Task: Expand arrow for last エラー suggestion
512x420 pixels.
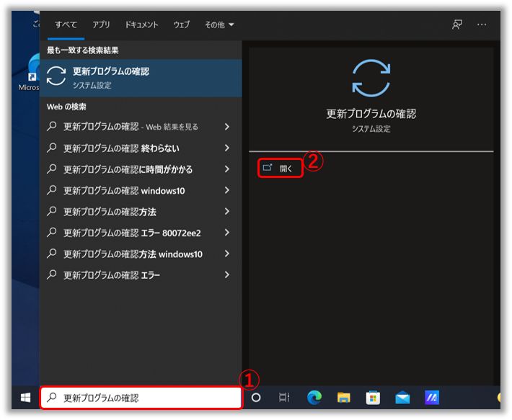Action: coord(227,275)
